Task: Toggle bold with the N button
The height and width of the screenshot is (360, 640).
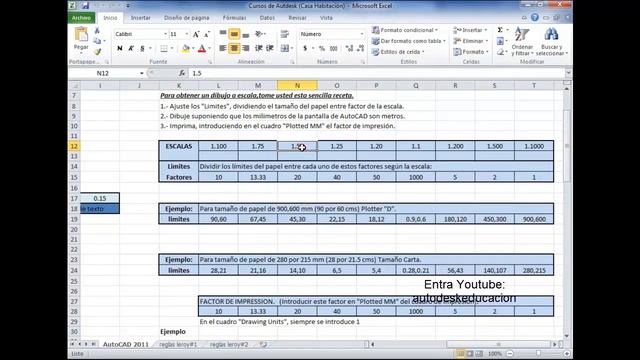Action: pyautogui.click(x=120, y=48)
